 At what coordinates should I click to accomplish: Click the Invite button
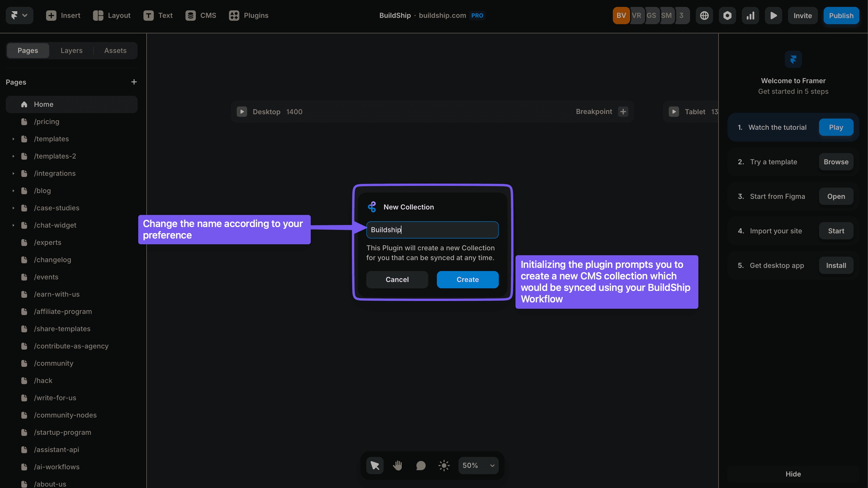803,16
